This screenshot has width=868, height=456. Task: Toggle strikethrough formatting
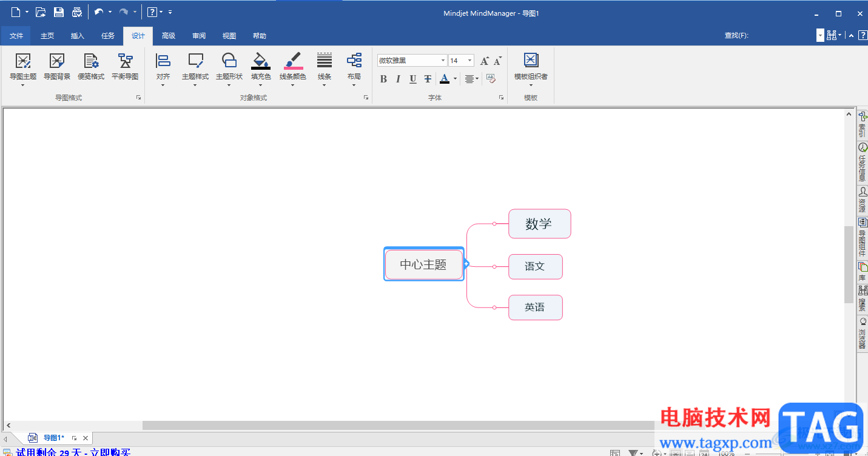click(x=428, y=79)
